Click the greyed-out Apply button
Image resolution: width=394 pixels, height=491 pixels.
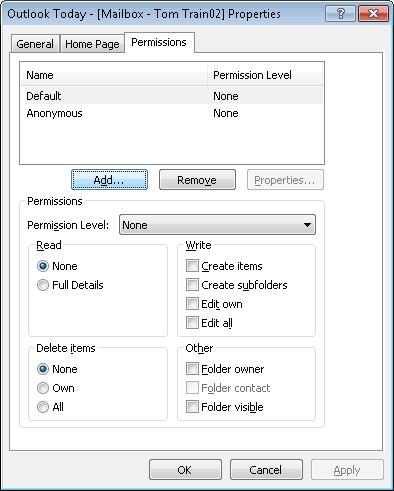point(347,470)
